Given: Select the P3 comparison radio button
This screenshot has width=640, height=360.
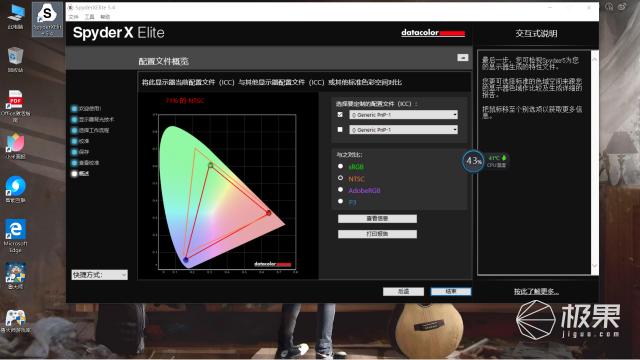Looking at the screenshot, I should click(x=340, y=201).
